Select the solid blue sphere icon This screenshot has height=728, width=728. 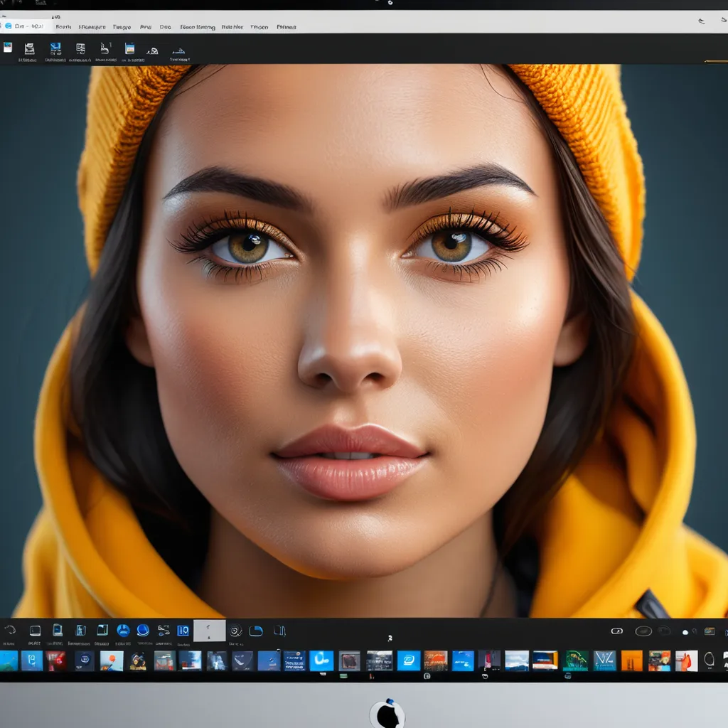(143, 630)
